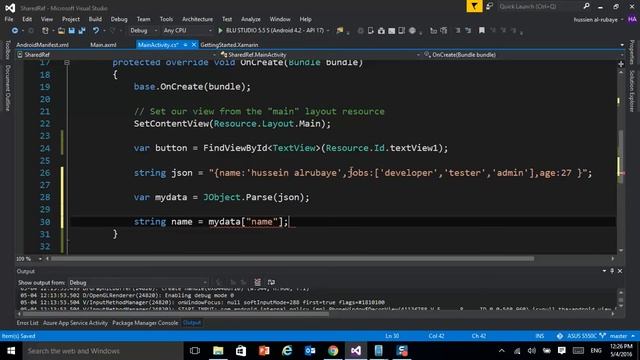Open the Analyze menu

(x=251, y=19)
